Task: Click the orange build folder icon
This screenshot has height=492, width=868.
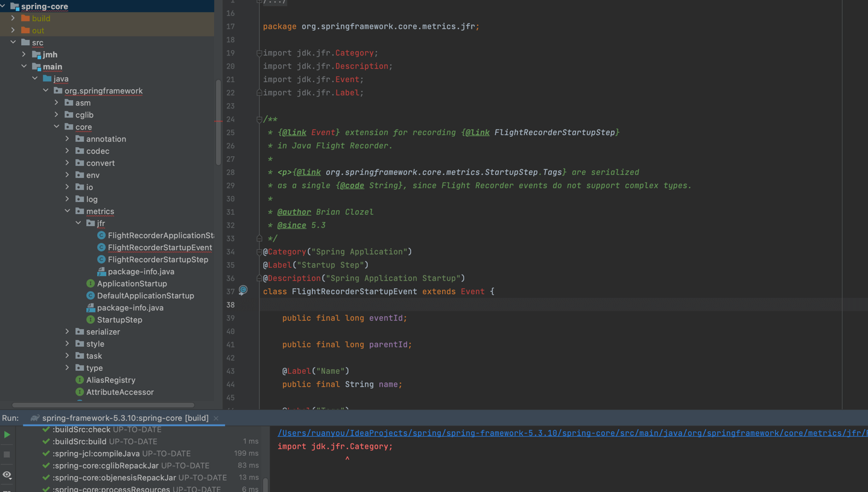Action: click(25, 18)
